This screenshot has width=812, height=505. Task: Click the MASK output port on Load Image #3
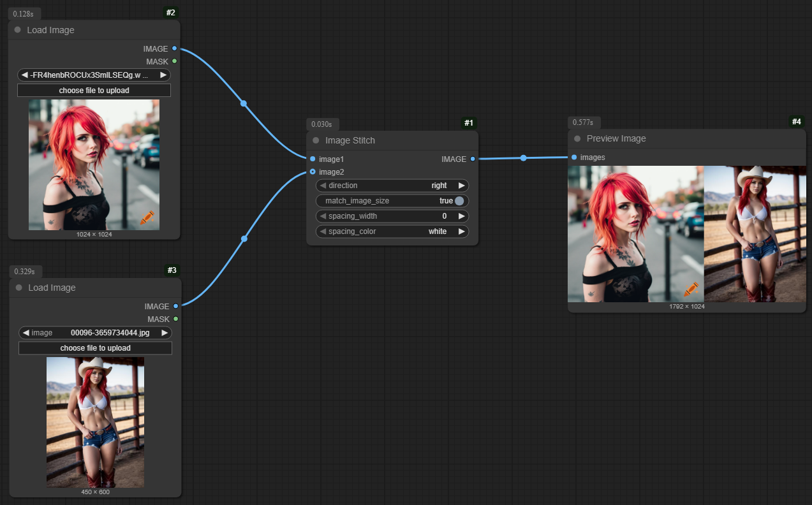click(x=175, y=319)
